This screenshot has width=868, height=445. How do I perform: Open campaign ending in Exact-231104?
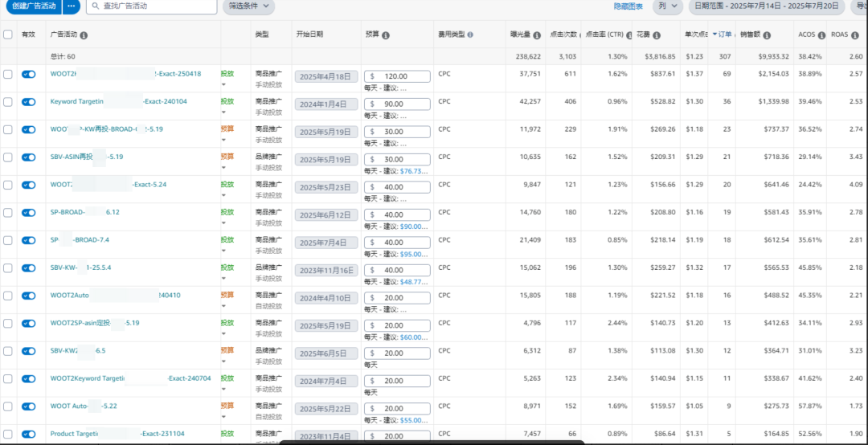pos(117,434)
